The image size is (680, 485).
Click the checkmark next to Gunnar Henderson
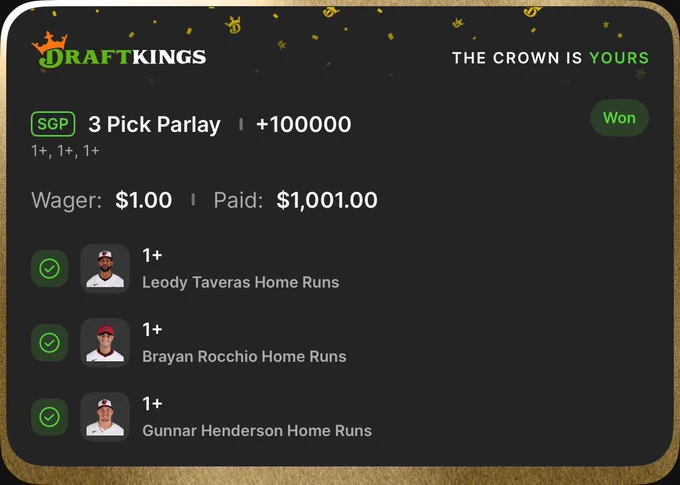(x=49, y=417)
